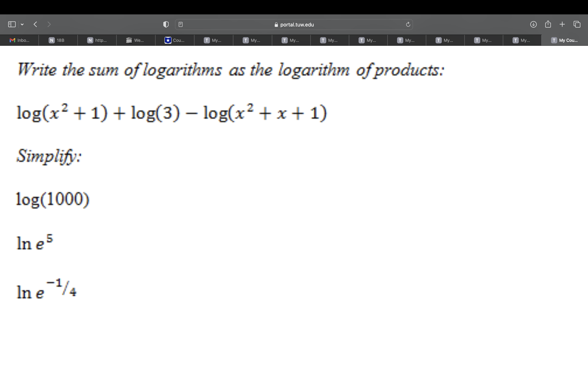Viewport: 588px width, 382px height.
Task: Go back to the previous page
Action: tap(35, 24)
